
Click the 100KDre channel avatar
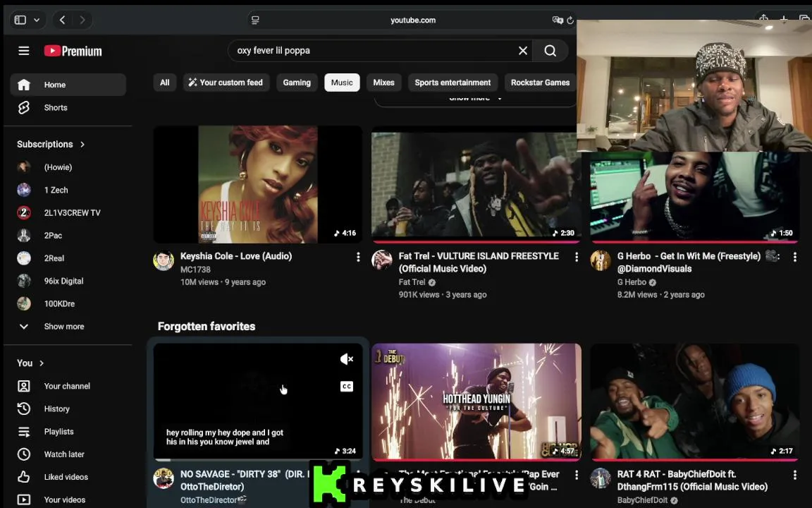point(24,304)
